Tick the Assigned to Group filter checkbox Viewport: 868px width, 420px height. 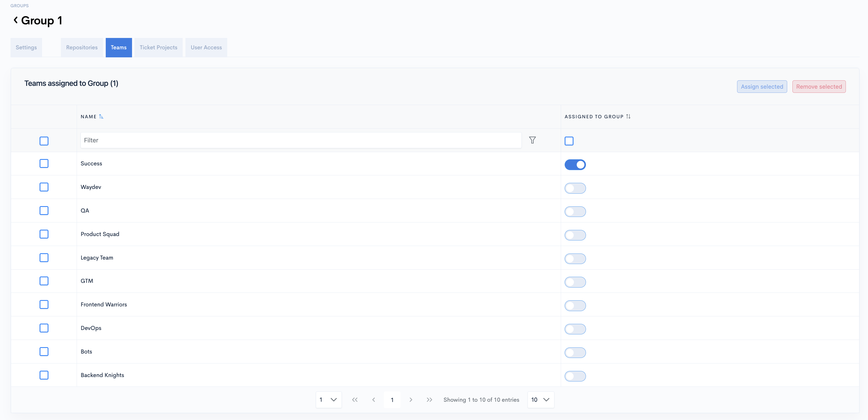[x=569, y=141]
